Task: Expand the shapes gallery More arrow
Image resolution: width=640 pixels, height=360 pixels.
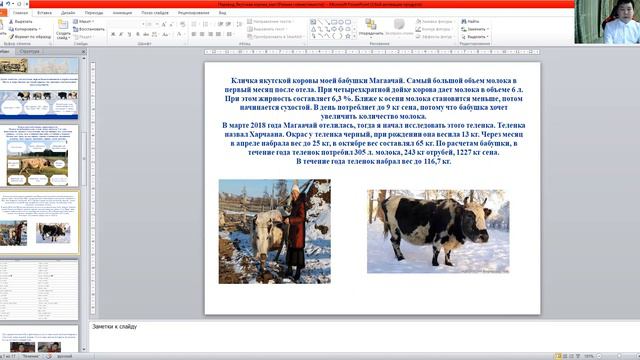Action: (x=354, y=37)
